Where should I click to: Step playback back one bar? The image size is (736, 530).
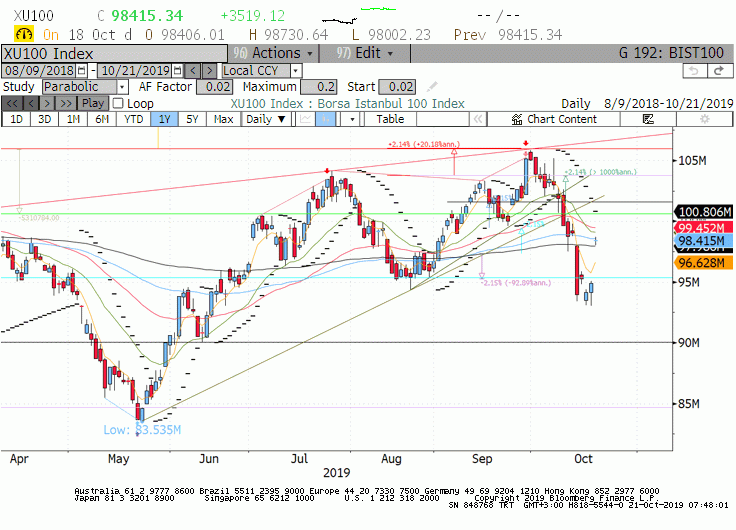(x=31, y=103)
